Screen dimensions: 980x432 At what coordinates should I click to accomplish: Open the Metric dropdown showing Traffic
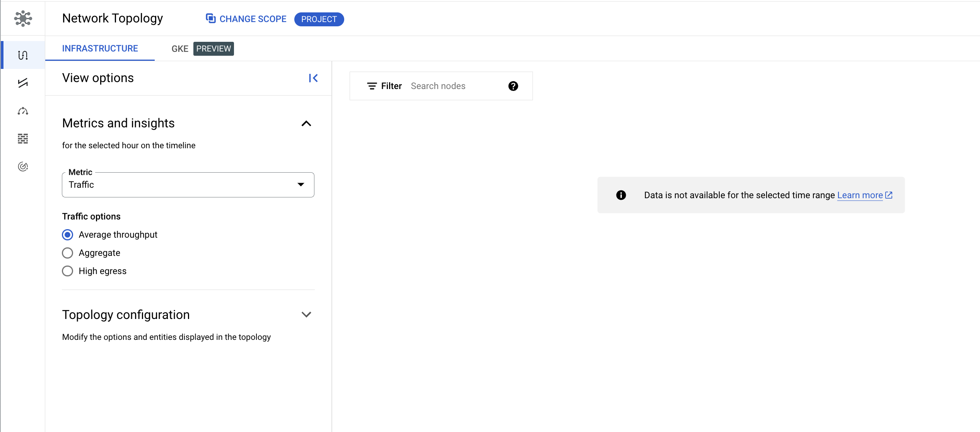point(188,185)
